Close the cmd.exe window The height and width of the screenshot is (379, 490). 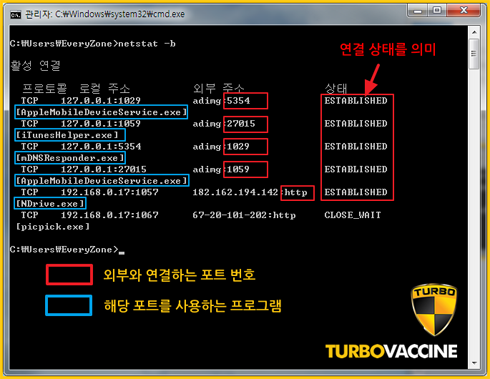[x=463, y=11]
